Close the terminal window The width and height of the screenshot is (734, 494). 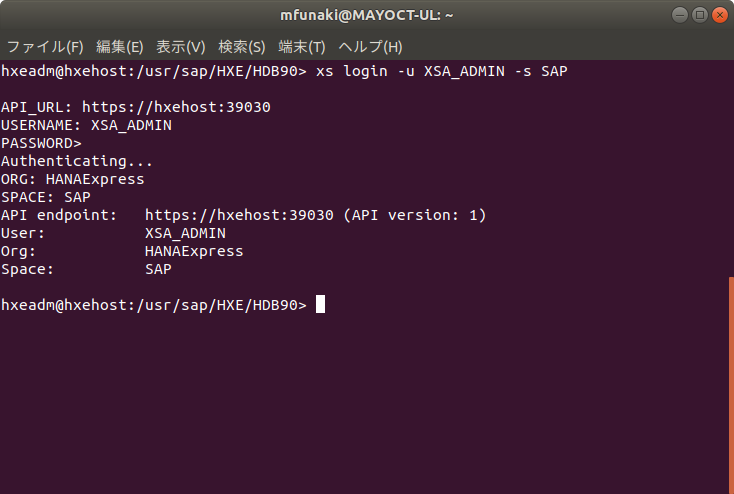pos(718,15)
